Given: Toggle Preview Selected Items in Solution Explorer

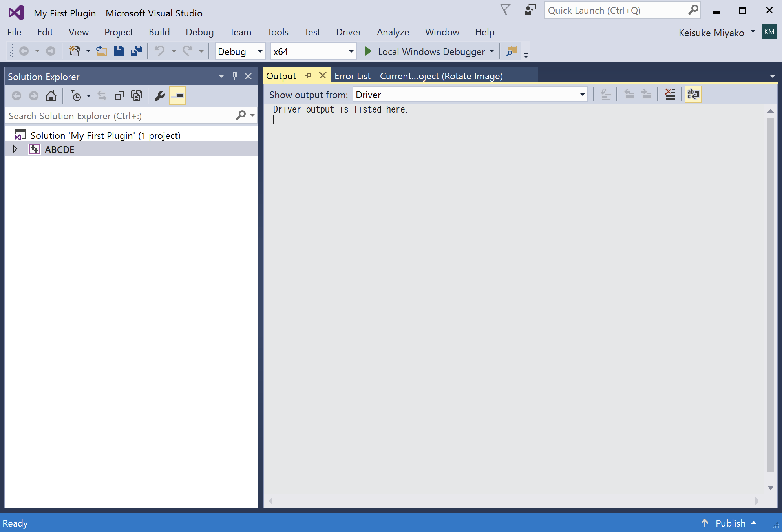Looking at the screenshot, I should point(177,95).
